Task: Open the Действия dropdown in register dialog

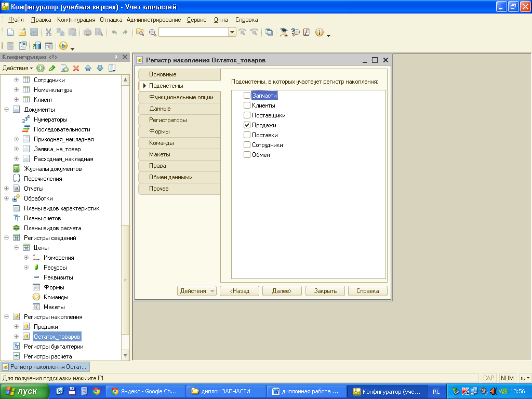Action: tap(196, 291)
